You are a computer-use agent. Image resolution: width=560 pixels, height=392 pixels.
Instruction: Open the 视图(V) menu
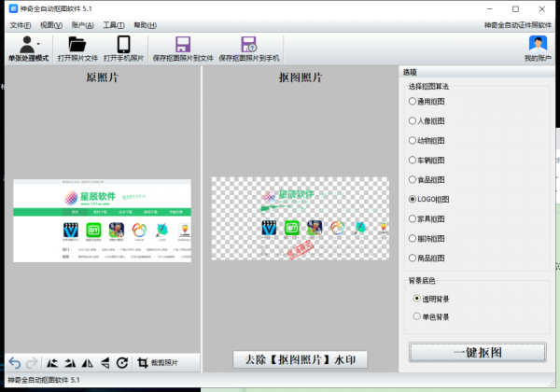(x=51, y=25)
